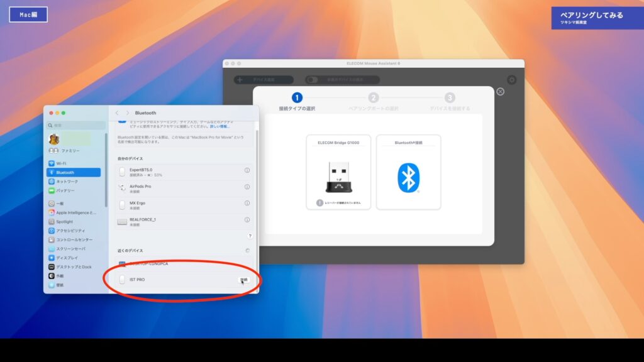Select Bluetooth connection type card

pos(408,172)
